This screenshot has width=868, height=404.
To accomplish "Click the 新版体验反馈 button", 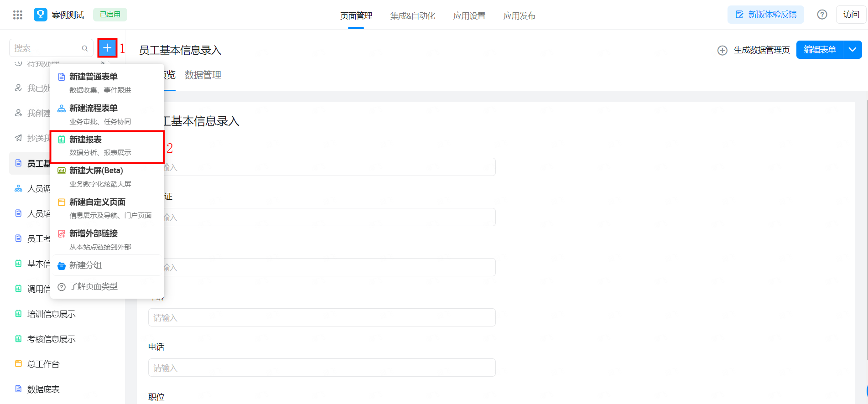I will tap(766, 15).
